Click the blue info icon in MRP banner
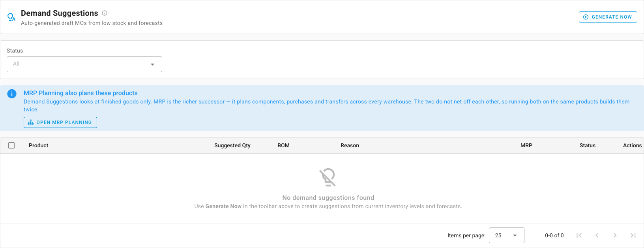This screenshot has height=248, width=644. click(12, 94)
